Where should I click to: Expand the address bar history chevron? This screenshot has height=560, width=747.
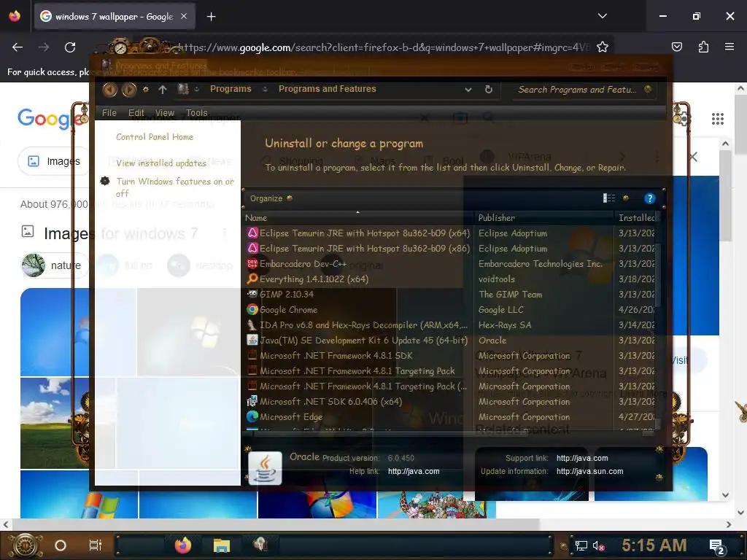click(x=468, y=90)
